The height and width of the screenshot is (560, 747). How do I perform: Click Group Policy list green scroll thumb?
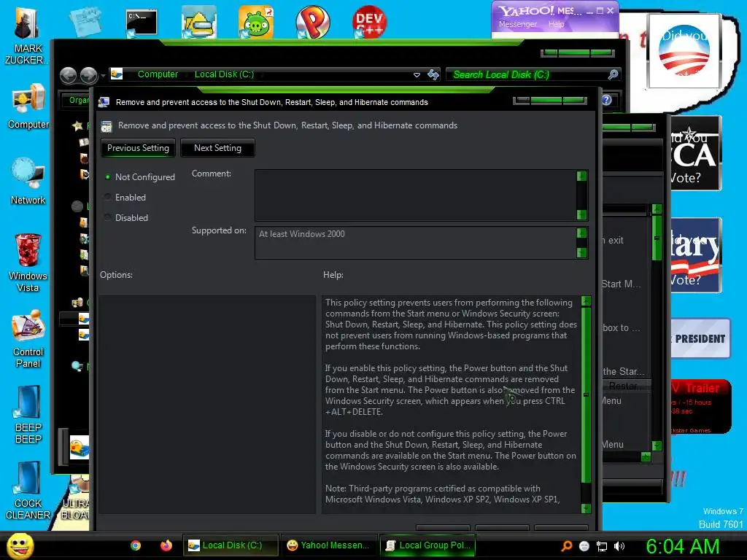[657, 238]
